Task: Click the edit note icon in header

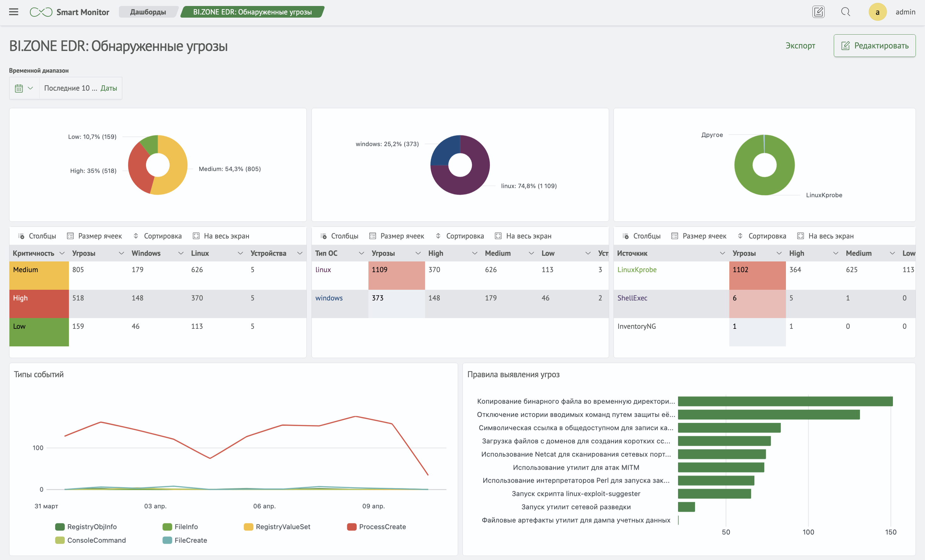Action: tap(818, 12)
